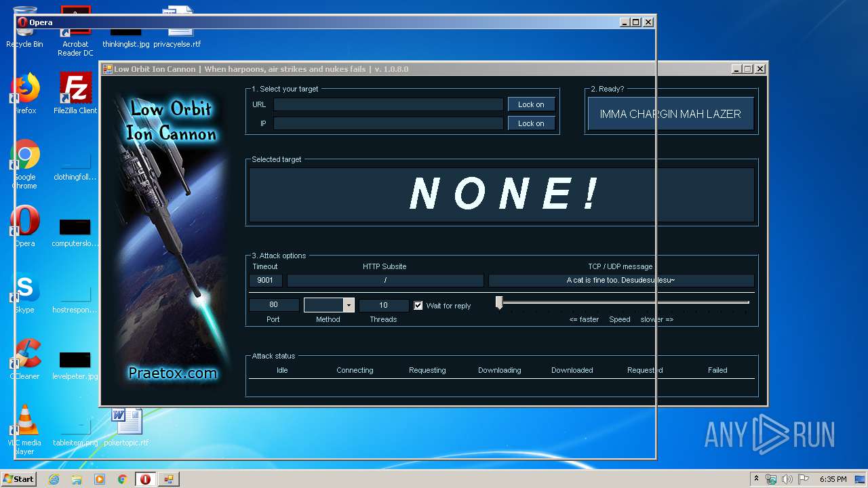Click the Requesting status column label
This screenshot has width=868, height=488.
click(427, 370)
